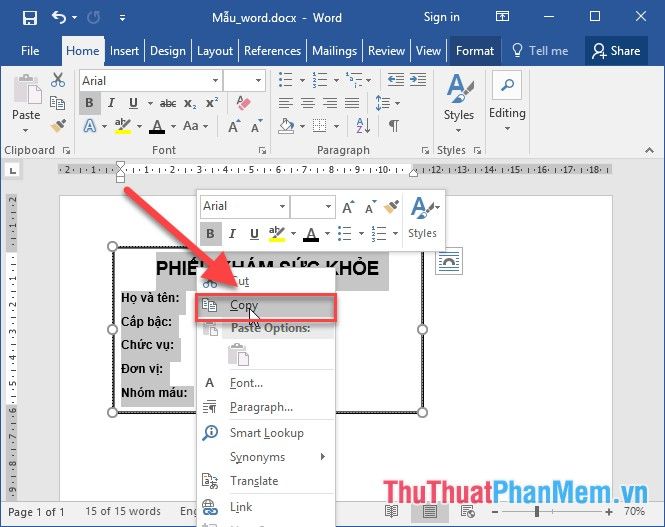Toggle Strikethrough in ribbon
Viewport: 665px width, 527px height.
(x=168, y=103)
